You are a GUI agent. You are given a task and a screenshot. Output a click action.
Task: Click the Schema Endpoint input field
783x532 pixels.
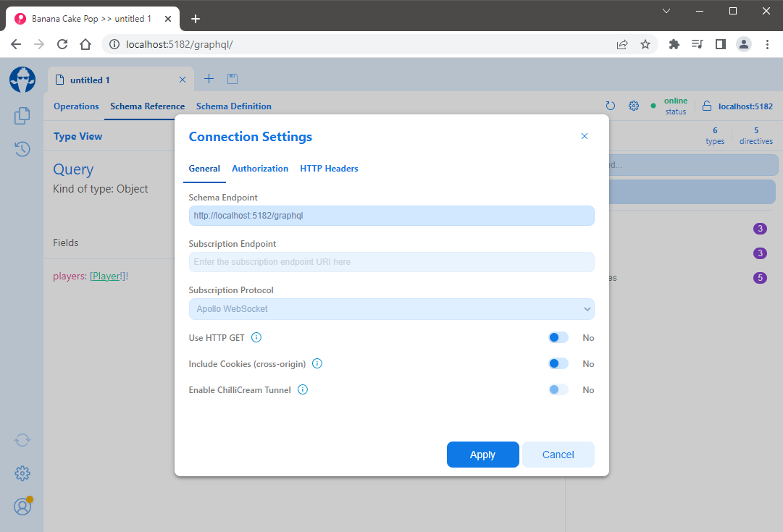[391, 216]
